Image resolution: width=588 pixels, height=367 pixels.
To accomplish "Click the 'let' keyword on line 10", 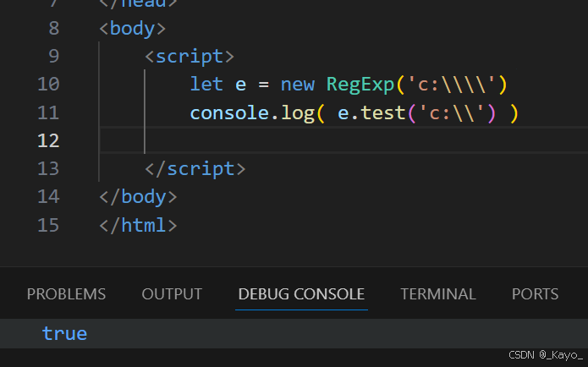I will click(x=206, y=85).
